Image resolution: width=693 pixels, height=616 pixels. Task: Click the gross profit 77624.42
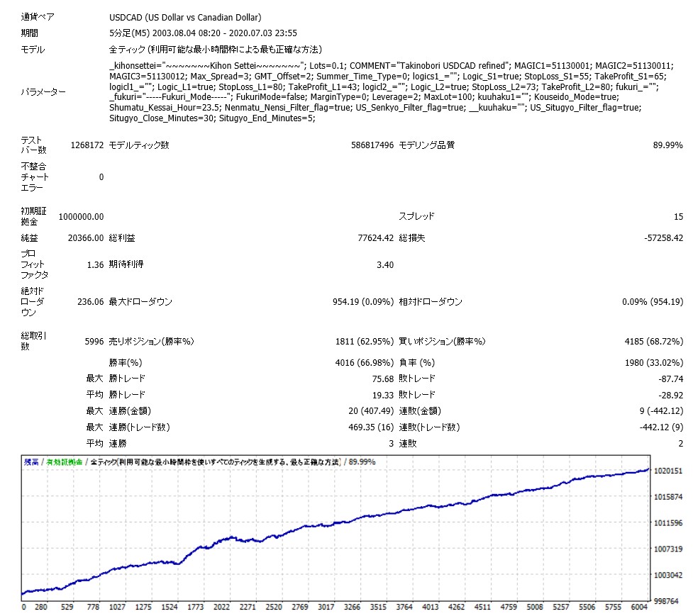(x=376, y=238)
